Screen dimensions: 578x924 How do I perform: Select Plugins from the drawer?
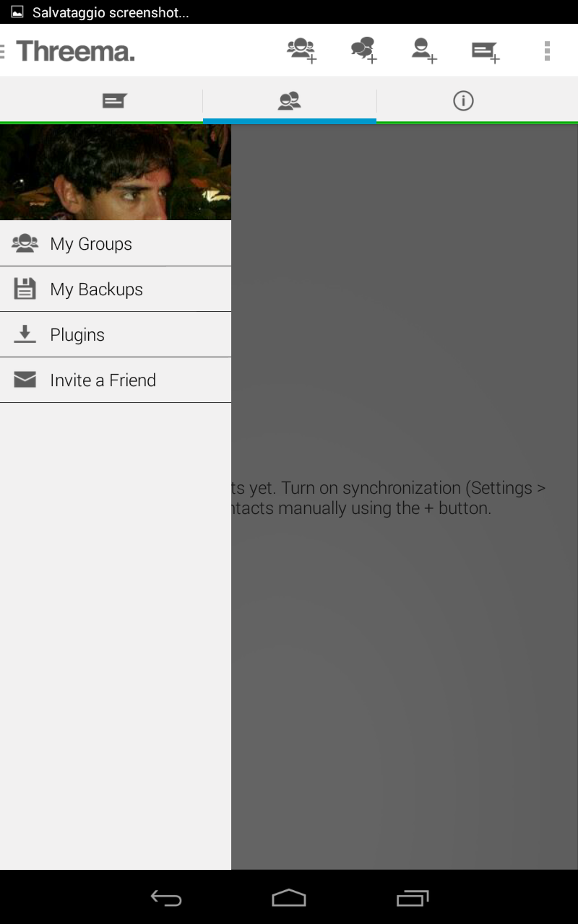pos(77,335)
